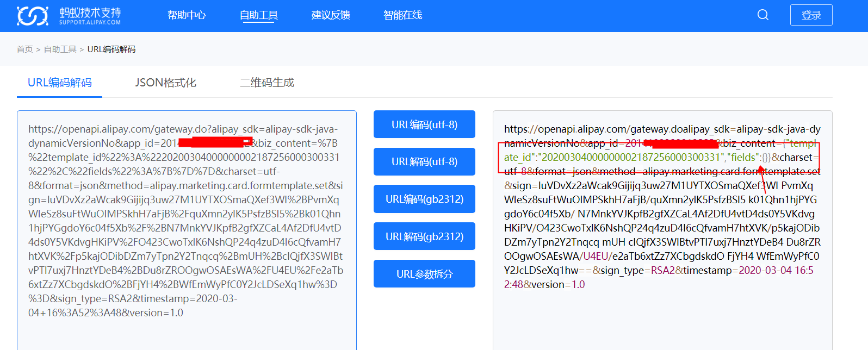This screenshot has width=868, height=350.
Task: Click the 登录 login button
Action: 811,15
